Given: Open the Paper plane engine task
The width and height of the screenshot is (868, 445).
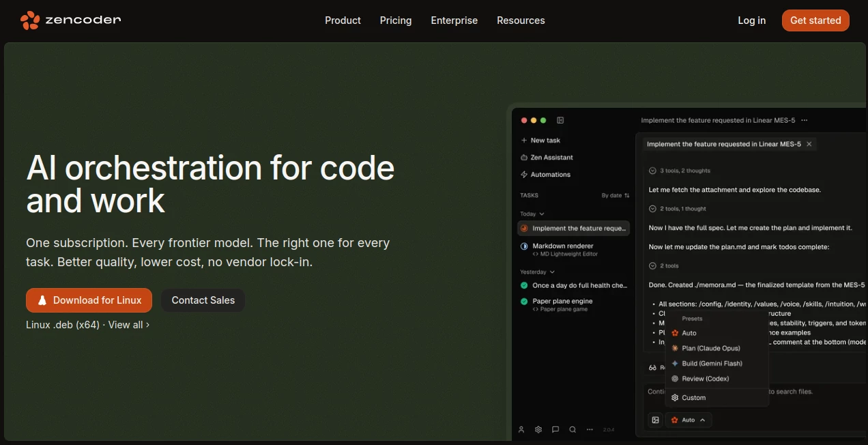Looking at the screenshot, I should (x=573, y=304).
